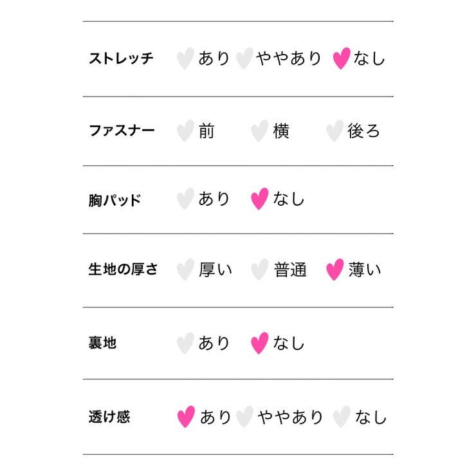Select the 普通 heart for 生地の厚さ
The image size is (476, 476).
click(259, 270)
